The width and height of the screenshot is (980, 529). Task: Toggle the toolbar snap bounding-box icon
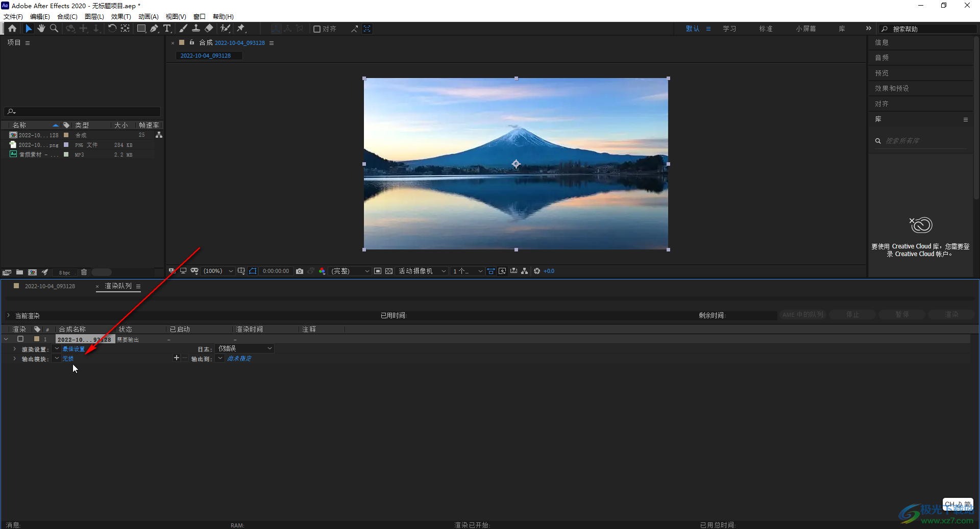(x=367, y=29)
